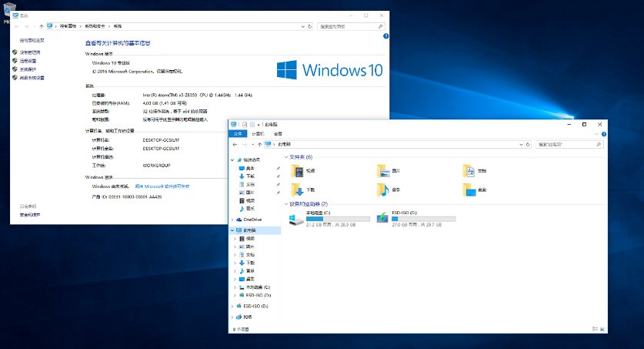Open 系统保护 (System protection) in System window

[28, 69]
